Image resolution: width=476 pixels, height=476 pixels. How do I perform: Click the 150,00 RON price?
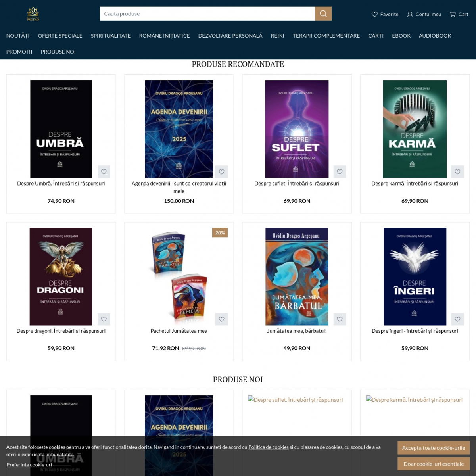point(179,201)
